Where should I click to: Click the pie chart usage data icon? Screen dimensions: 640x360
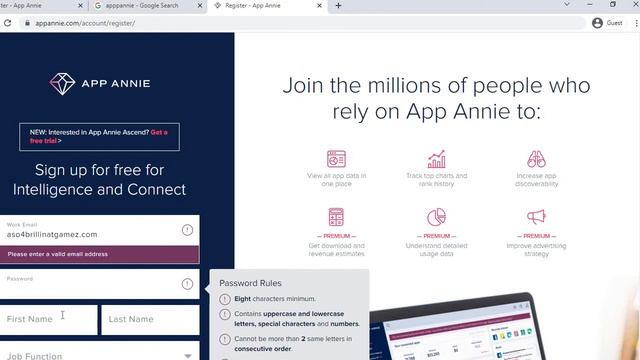tap(436, 217)
